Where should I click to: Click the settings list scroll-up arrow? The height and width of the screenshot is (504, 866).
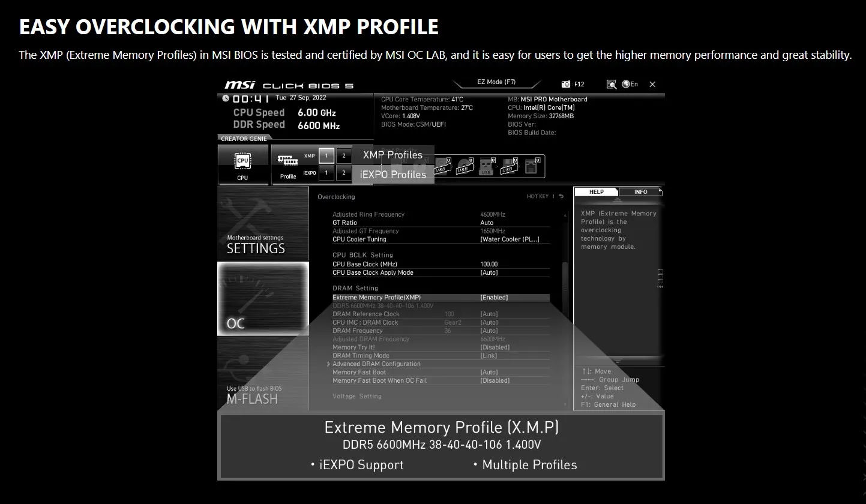pos(565,215)
